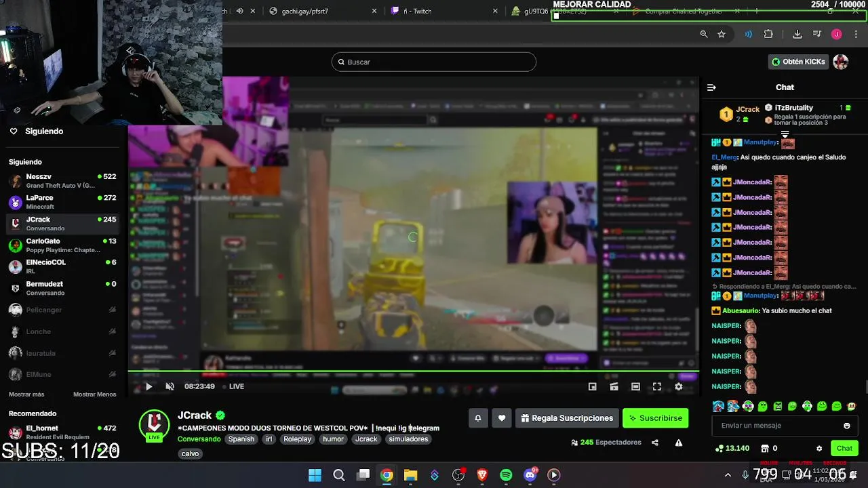Click the JCrack channel avatar below player

point(154,424)
